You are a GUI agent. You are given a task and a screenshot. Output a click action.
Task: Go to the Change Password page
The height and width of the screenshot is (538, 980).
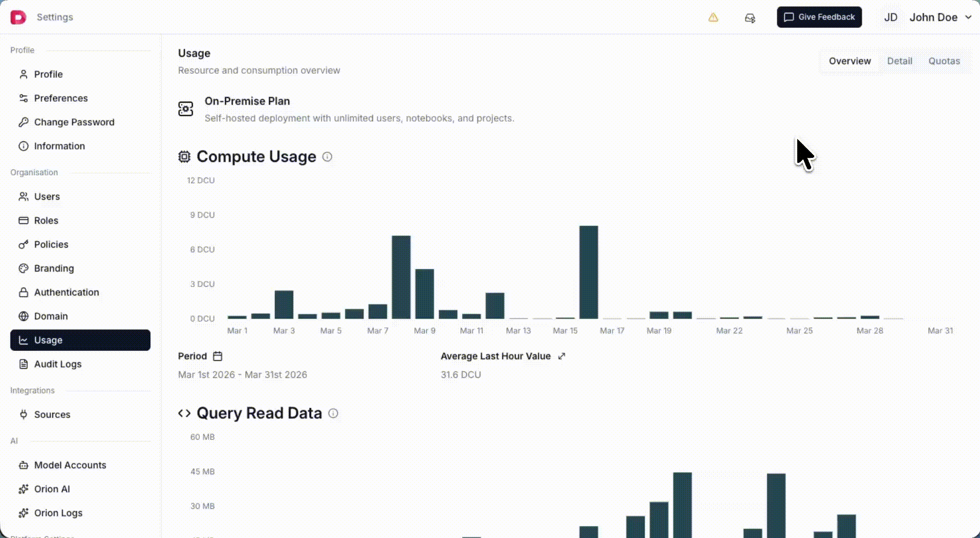tap(74, 122)
